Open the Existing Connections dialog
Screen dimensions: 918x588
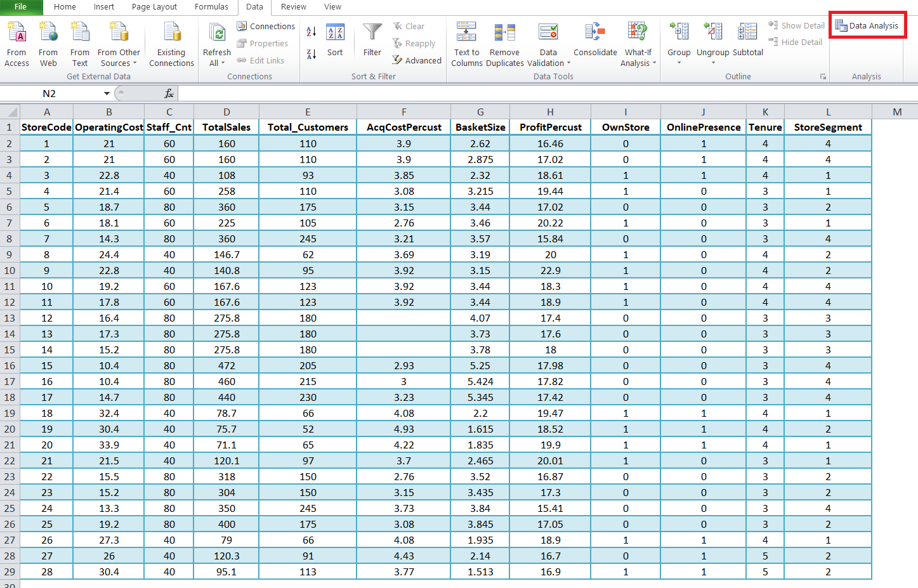[171, 44]
